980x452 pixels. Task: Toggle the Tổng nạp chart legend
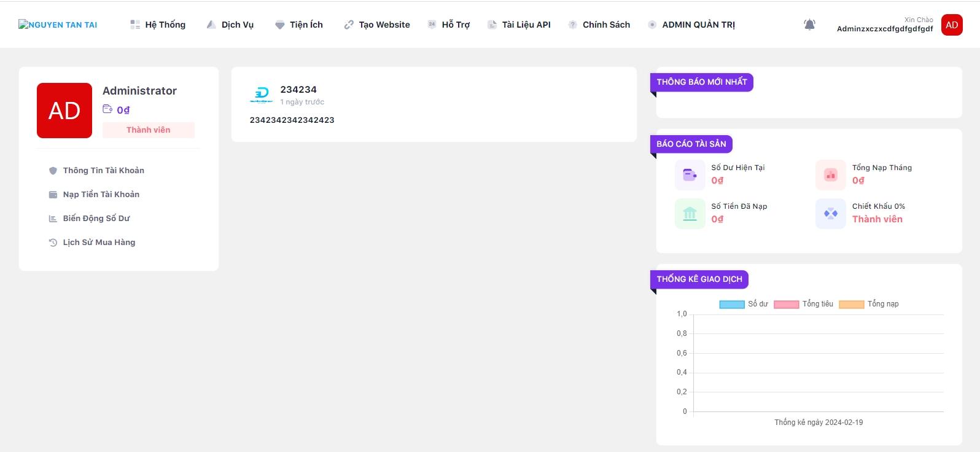pyautogui.click(x=868, y=304)
